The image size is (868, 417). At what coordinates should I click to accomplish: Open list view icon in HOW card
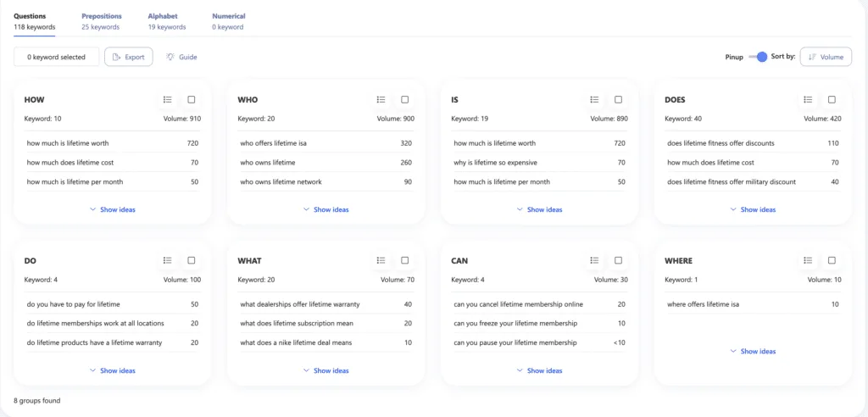pyautogui.click(x=168, y=100)
